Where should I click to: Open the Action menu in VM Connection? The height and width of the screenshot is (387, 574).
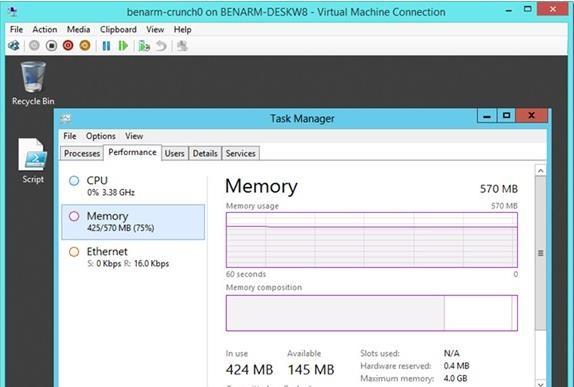coord(45,30)
